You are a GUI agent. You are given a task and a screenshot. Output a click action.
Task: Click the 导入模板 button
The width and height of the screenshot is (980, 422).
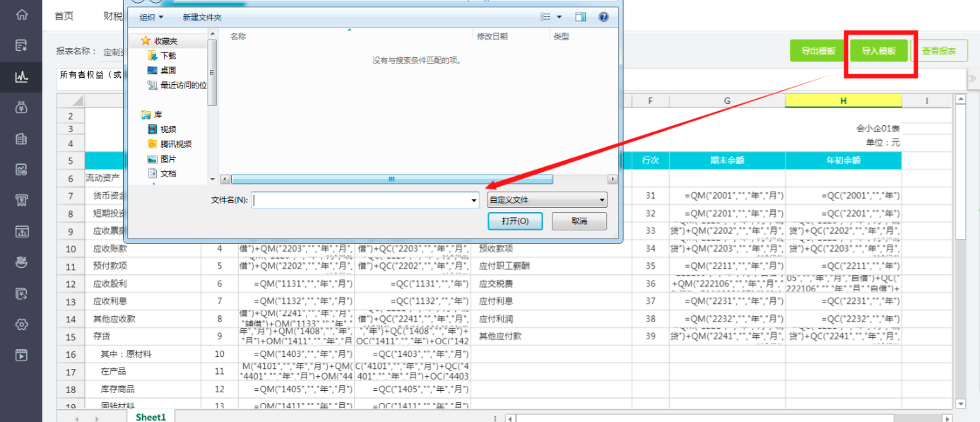click(879, 51)
